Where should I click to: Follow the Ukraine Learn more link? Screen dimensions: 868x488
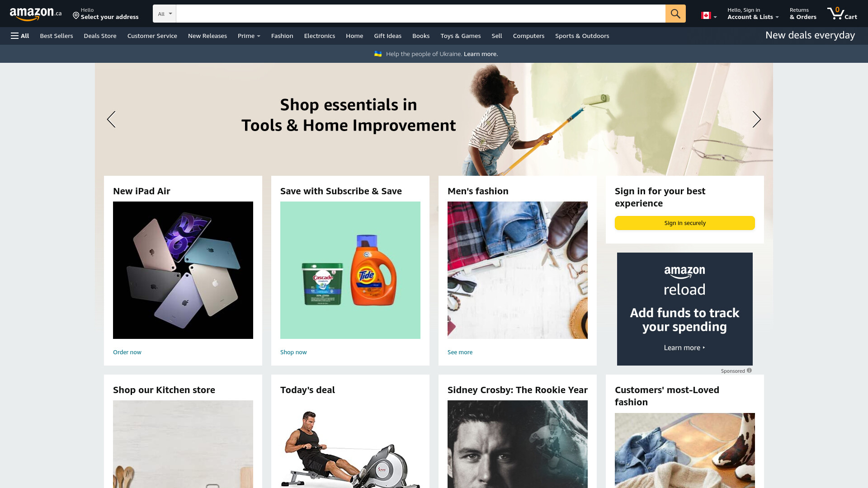pos(481,54)
